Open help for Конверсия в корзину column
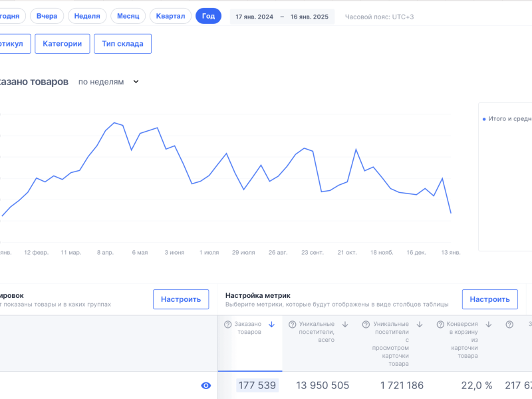Image resolution: width=532 pixels, height=399 pixels. tap(441, 325)
